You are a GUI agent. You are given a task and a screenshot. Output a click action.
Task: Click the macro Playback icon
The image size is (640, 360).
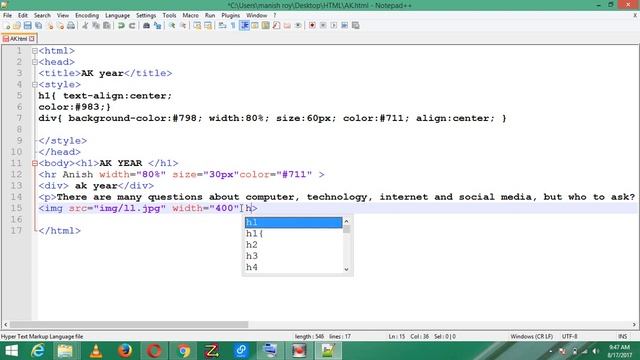click(334, 25)
